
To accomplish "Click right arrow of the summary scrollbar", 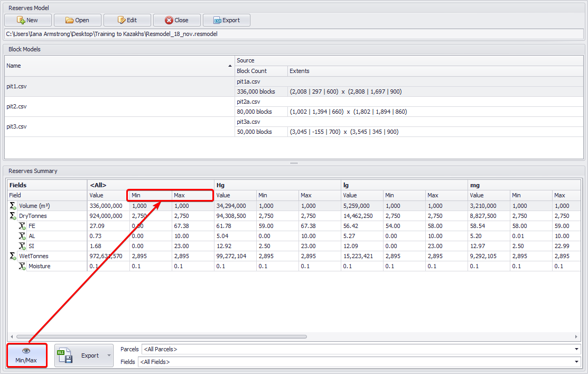I will [x=576, y=336].
